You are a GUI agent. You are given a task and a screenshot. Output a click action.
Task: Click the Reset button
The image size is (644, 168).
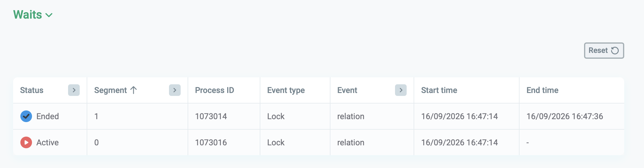(604, 51)
